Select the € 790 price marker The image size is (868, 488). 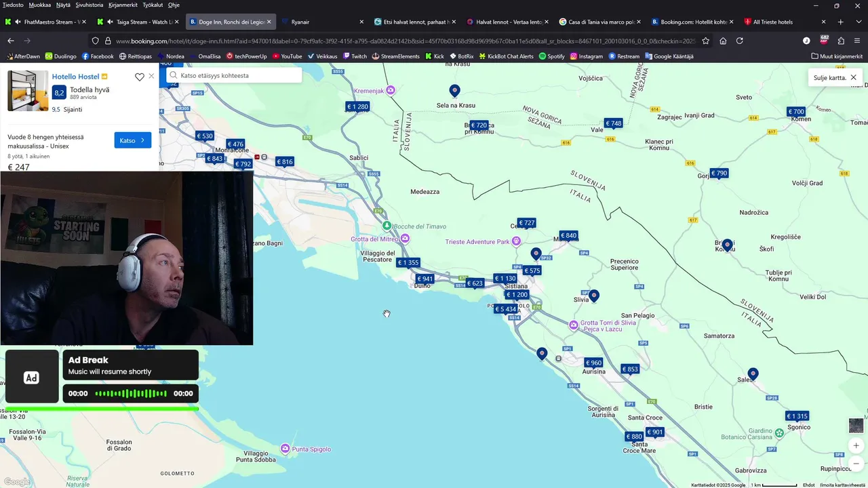(719, 174)
